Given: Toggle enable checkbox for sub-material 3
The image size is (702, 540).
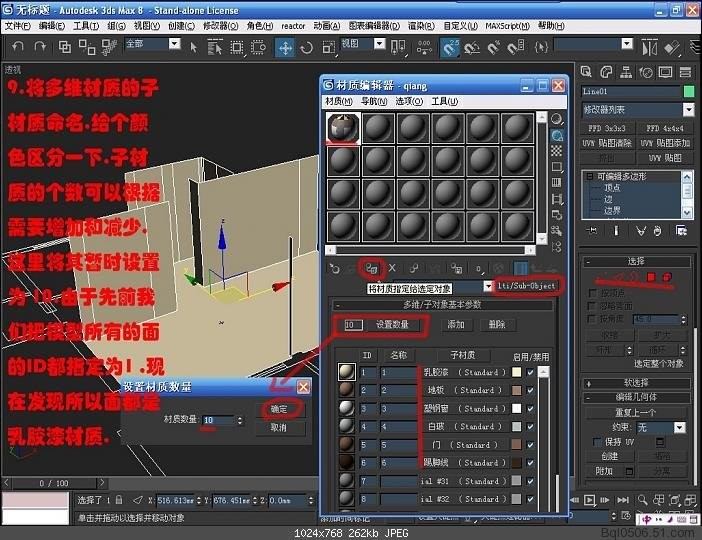Looking at the screenshot, I should 531,408.
